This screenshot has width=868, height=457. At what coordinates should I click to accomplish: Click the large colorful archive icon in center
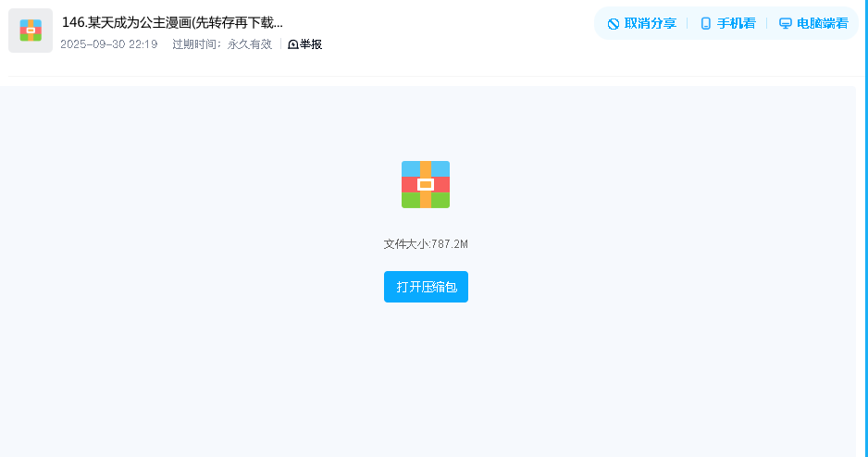point(426,184)
